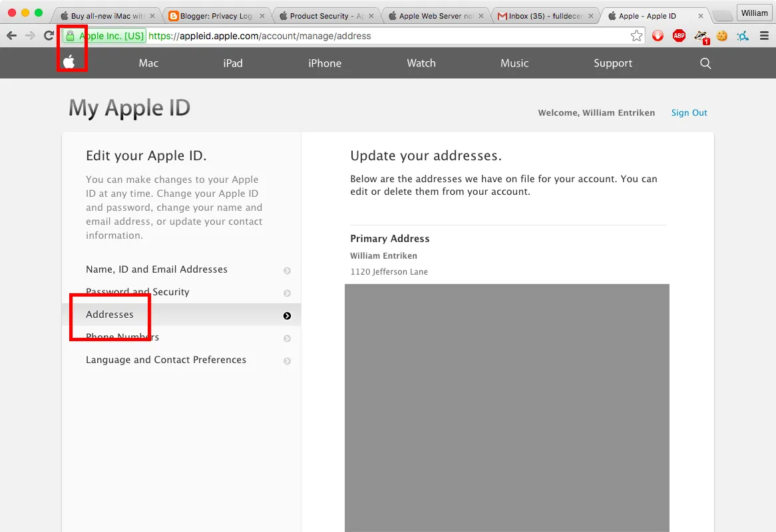Open the red Opera-style extension icon
This screenshot has height=532, width=776.
pyautogui.click(x=658, y=36)
